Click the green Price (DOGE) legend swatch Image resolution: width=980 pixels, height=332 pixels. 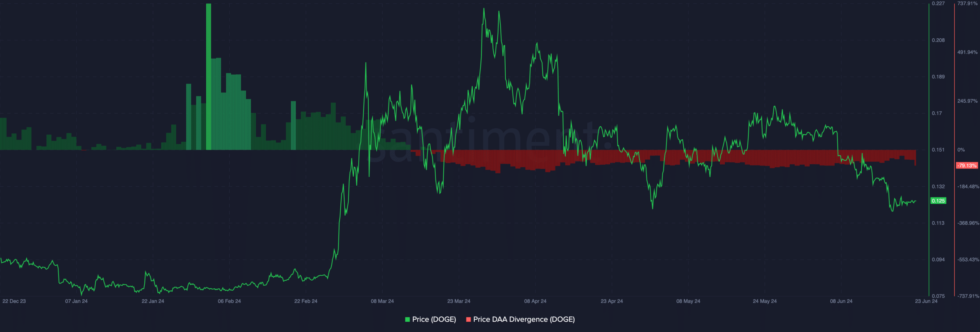pyautogui.click(x=407, y=319)
